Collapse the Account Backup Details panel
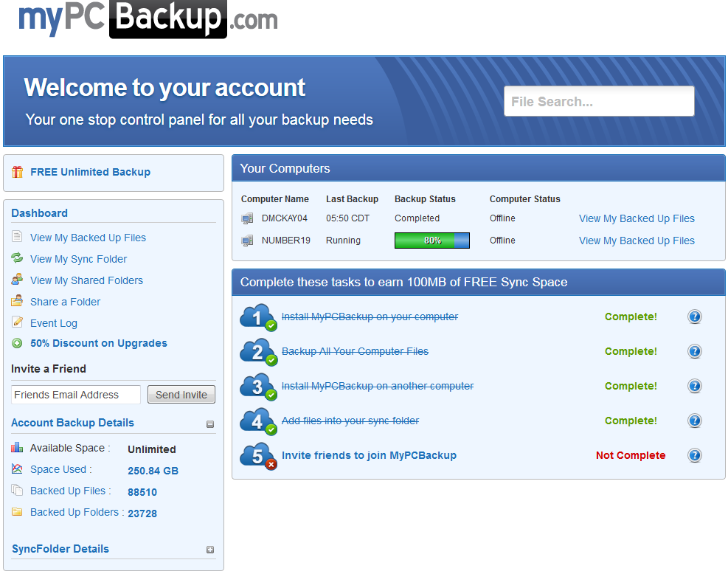728x574 pixels. tap(210, 423)
